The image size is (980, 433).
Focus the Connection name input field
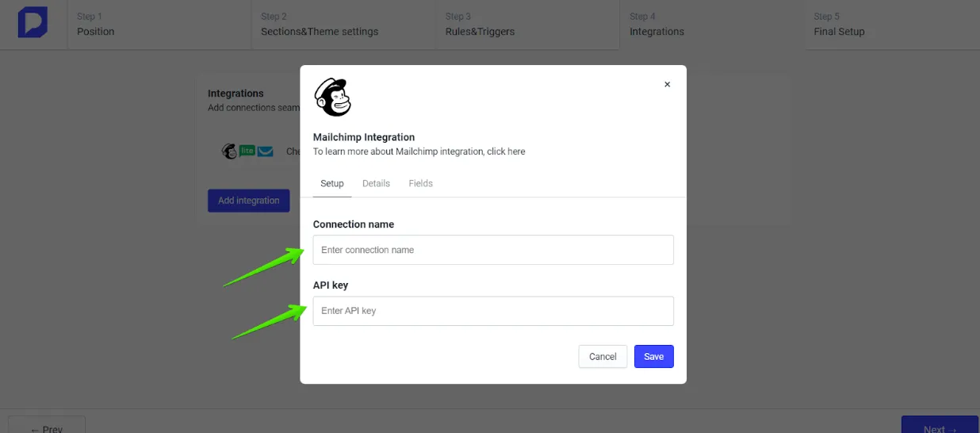point(493,250)
